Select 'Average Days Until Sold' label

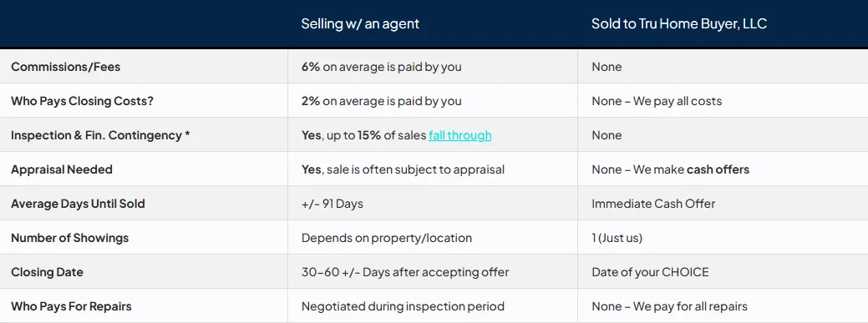click(78, 204)
